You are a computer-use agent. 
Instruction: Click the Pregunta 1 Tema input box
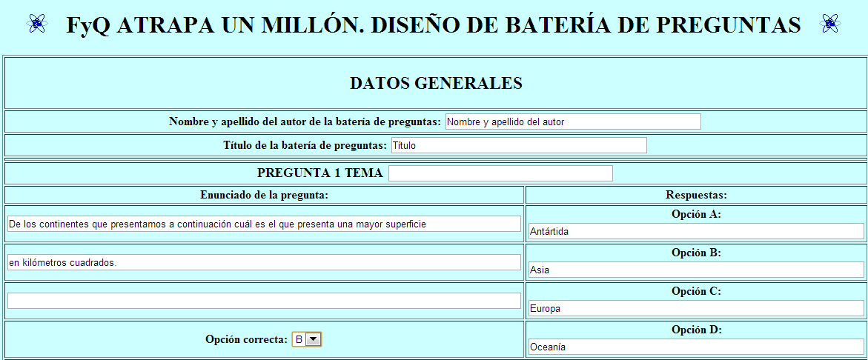click(x=500, y=173)
